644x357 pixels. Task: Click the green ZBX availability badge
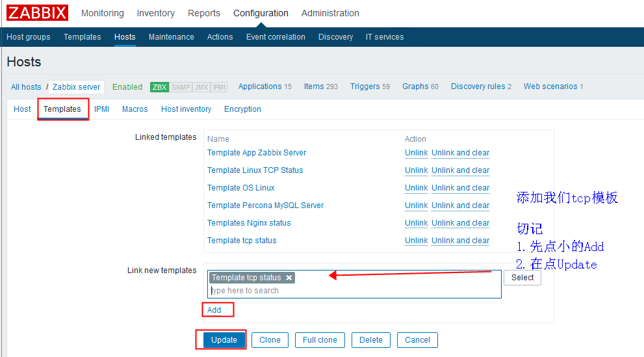[159, 87]
